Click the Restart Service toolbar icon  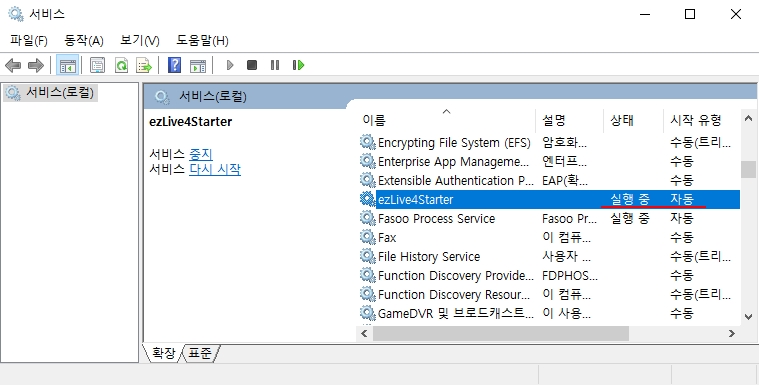click(x=298, y=65)
